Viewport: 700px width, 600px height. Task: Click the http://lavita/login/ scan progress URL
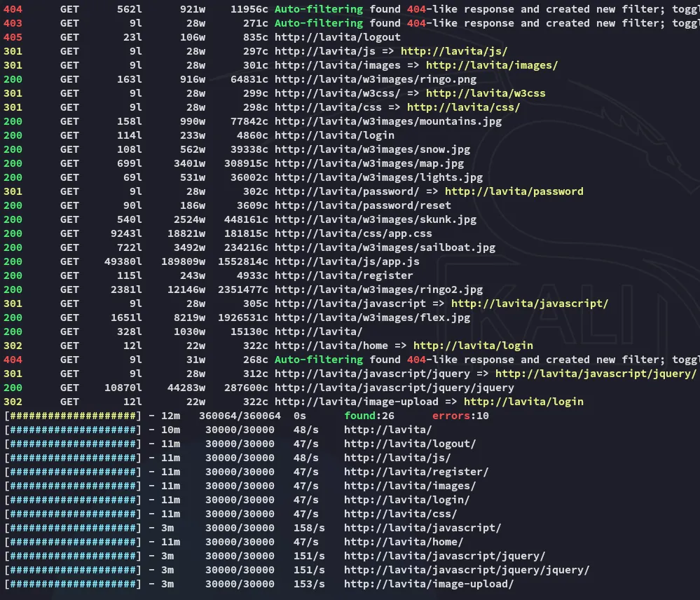click(406, 500)
